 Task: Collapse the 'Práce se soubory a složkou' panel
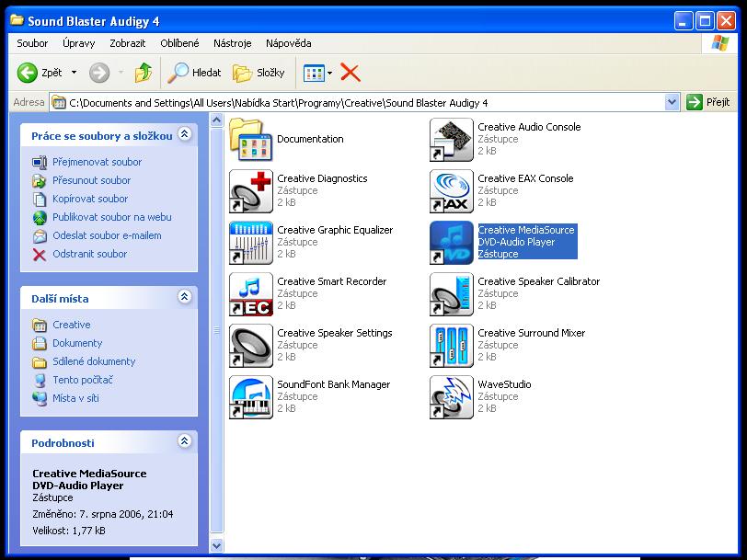(184, 135)
